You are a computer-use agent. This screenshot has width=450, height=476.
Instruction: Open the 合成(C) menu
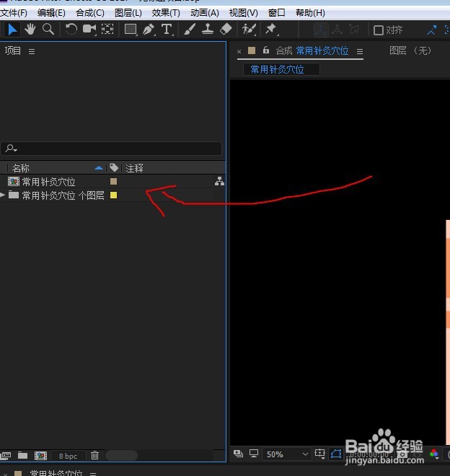click(x=90, y=13)
